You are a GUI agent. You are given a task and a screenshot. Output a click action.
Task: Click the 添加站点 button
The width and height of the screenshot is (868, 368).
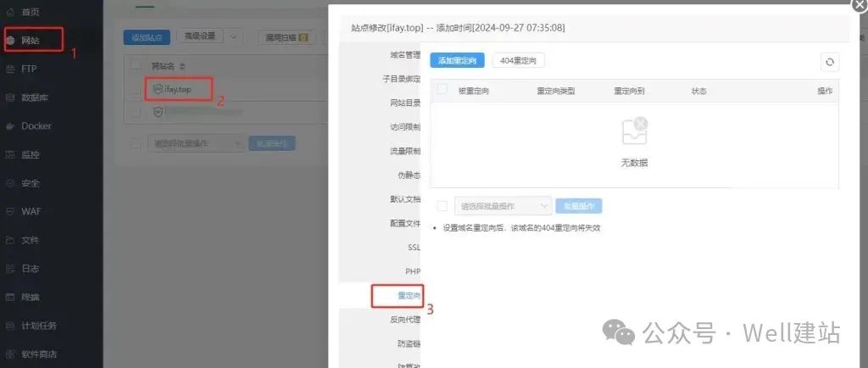tap(147, 37)
